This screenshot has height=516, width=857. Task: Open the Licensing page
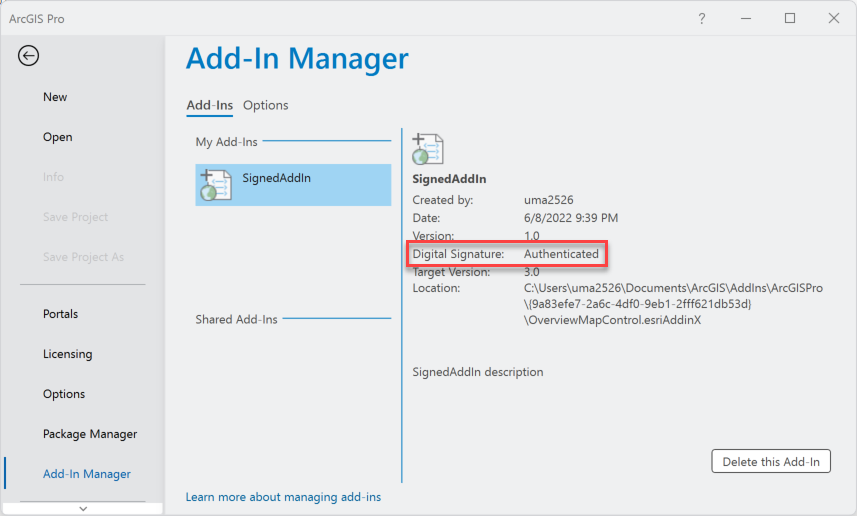68,354
